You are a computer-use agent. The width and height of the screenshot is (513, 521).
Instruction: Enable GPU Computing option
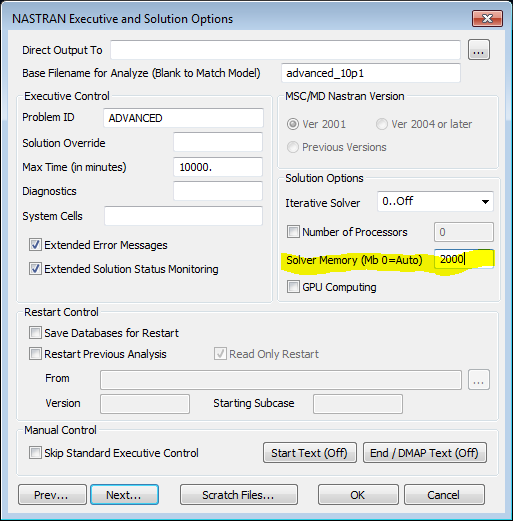293,286
